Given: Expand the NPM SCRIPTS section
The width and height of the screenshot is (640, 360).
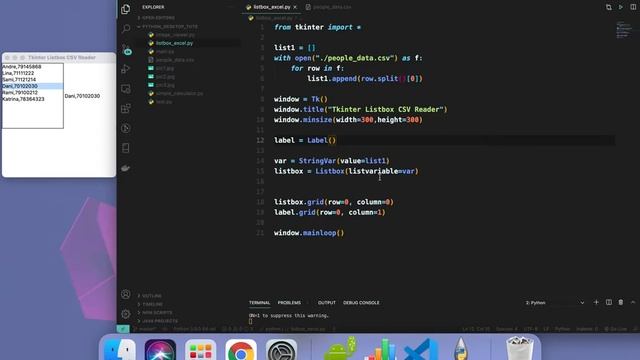Looking at the screenshot, I should 155,313.
